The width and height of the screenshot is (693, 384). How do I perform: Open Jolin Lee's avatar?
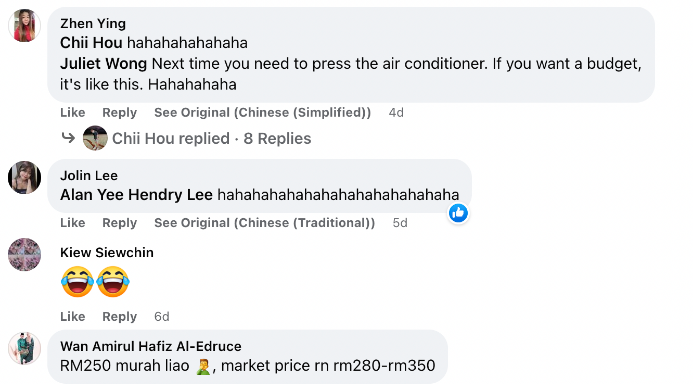point(24,177)
